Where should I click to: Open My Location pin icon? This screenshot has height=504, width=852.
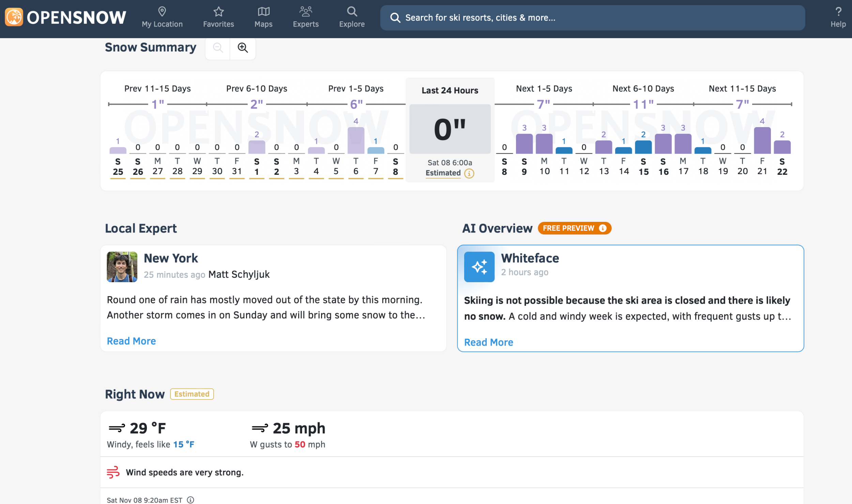point(162,12)
